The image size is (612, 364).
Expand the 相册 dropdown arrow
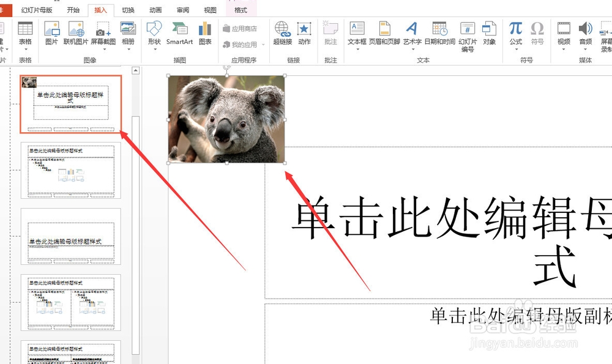pyautogui.click(x=129, y=49)
